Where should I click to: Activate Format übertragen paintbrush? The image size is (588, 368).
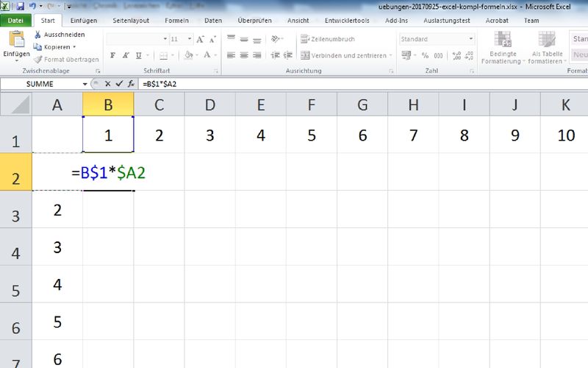[66, 60]
